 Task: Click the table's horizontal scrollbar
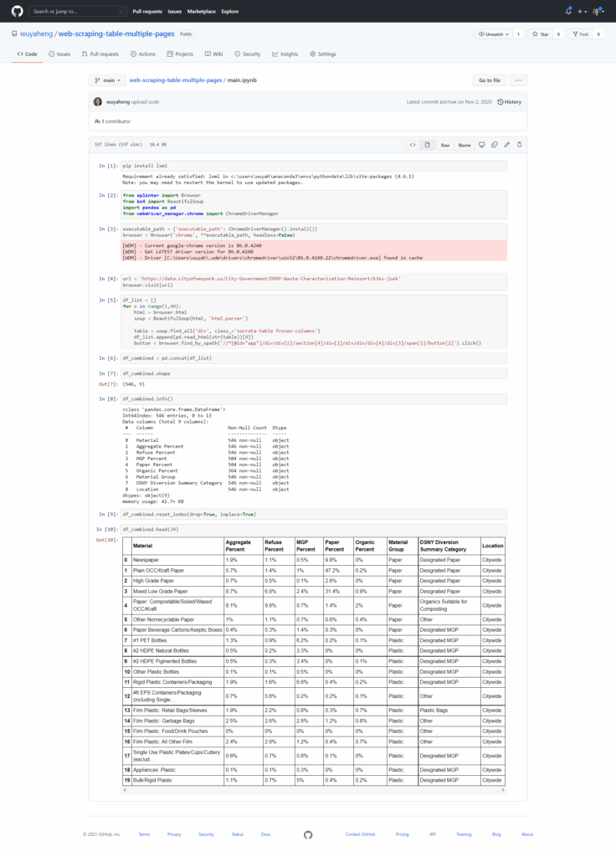coord(313,790)
